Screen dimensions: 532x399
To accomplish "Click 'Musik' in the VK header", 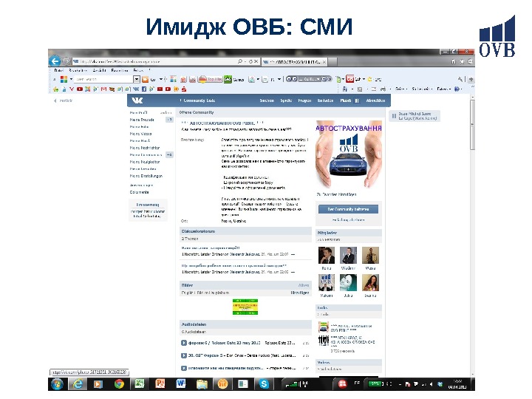I will click(x=345, y=100).
